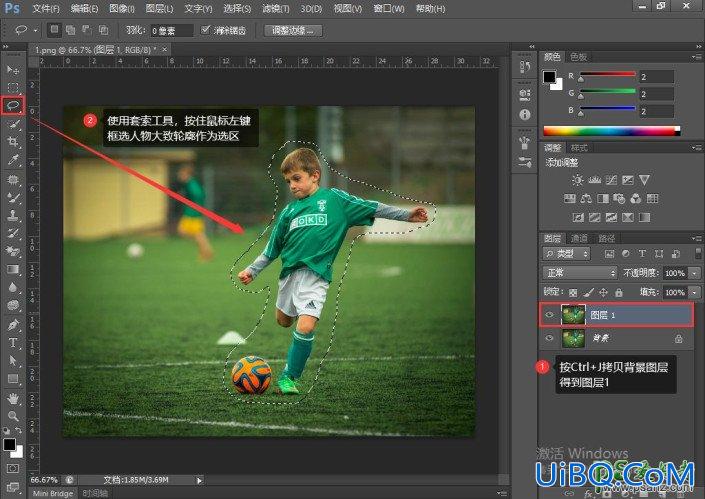
Task: Hide 图层 1 layer visibility eye
Action: 549,315
